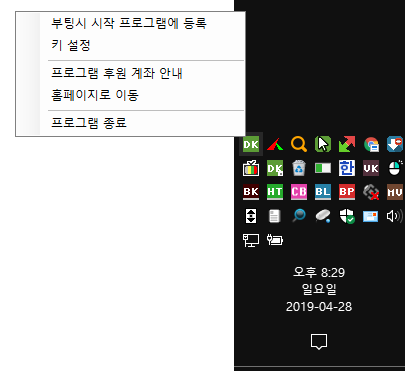
Task: Open the gray gear with red X icon
Action: (371, 192)
